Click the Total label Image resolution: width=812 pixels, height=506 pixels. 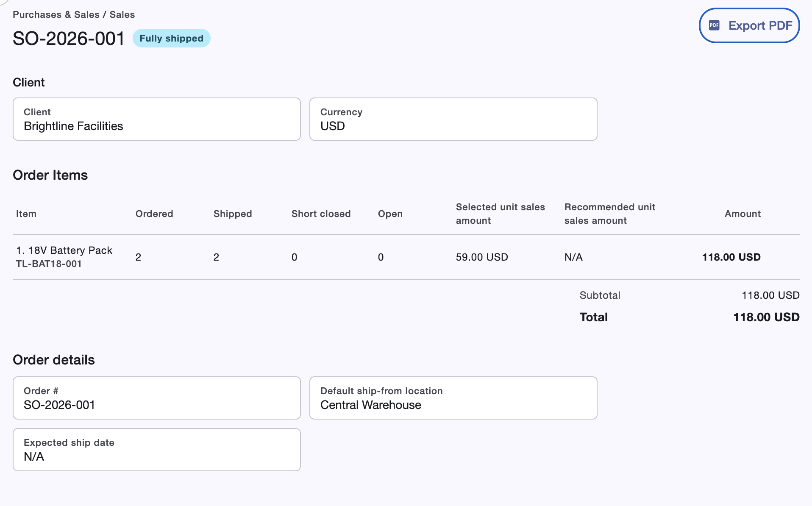(593, 317)
